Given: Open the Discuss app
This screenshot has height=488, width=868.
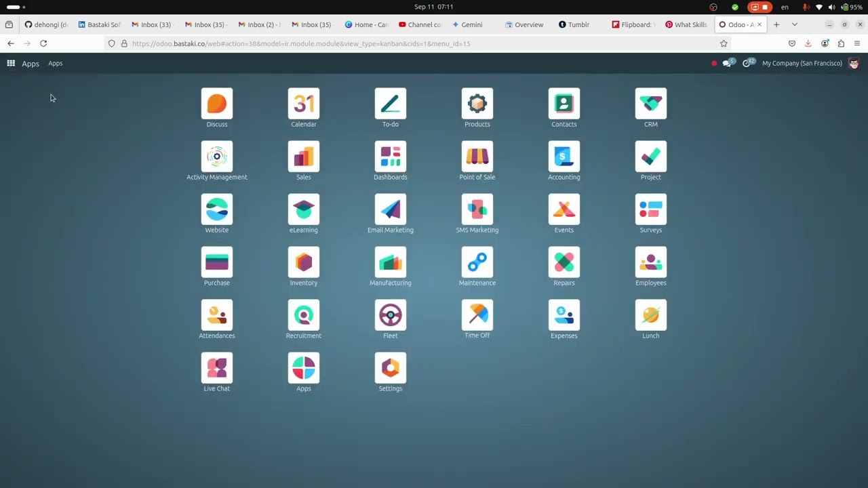Looking at the screenshot, I should [x=217, y=104].
